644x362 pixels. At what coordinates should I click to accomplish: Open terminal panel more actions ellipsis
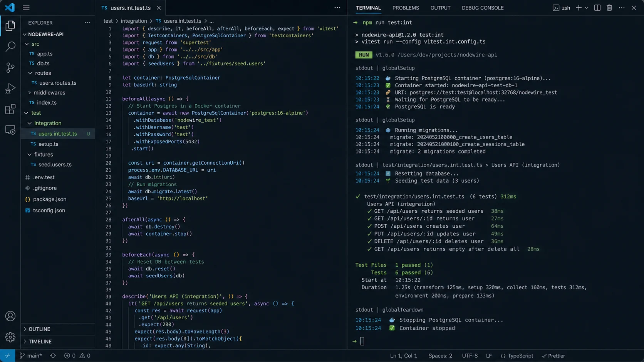622,8
